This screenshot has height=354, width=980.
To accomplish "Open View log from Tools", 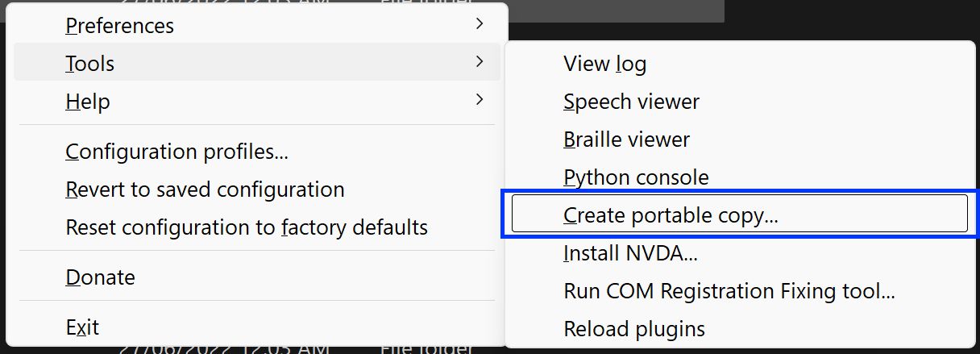I will click(604, 64).
